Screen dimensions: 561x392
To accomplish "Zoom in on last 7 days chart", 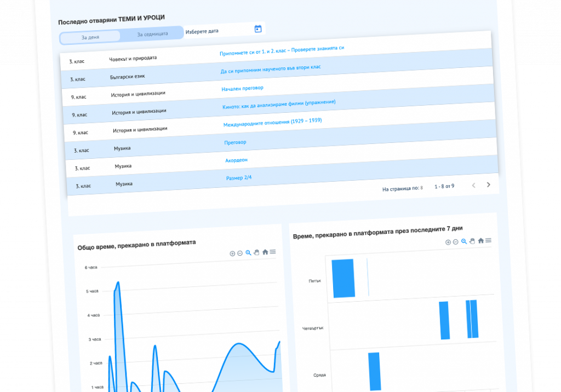I will (448, 242).
